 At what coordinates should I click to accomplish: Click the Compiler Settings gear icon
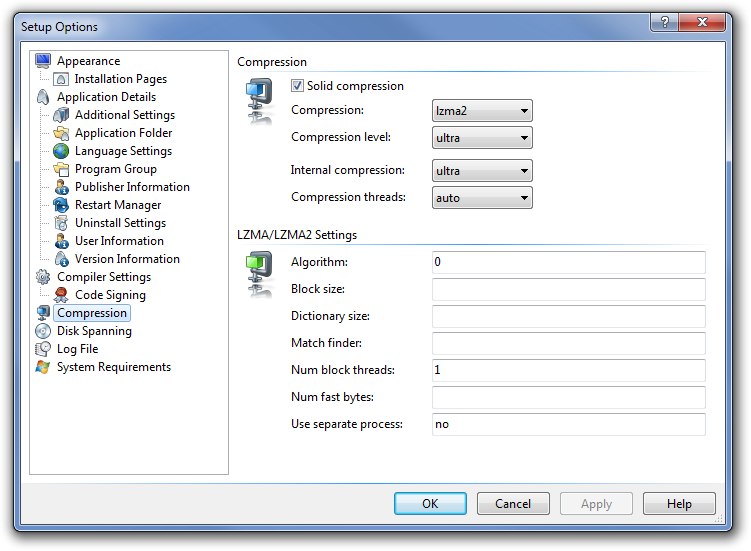43,277
